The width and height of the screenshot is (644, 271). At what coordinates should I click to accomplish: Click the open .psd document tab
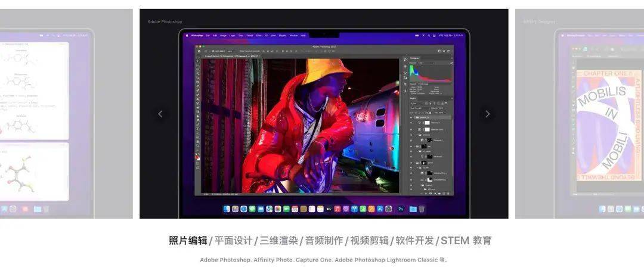coord(231,56)
